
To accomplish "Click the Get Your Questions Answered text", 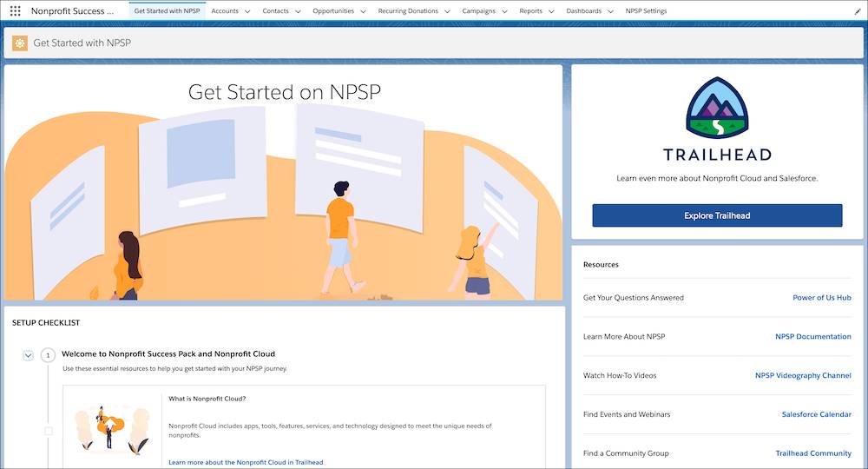I will pos(634,297).
